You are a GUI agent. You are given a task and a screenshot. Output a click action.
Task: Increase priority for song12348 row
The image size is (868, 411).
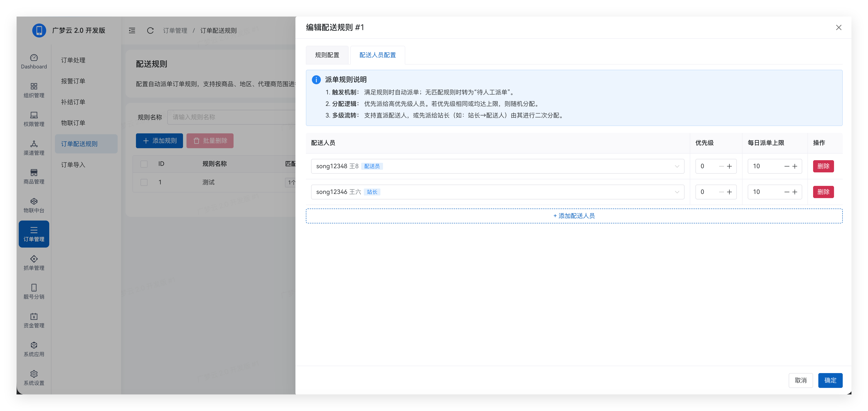coord(729,166)
